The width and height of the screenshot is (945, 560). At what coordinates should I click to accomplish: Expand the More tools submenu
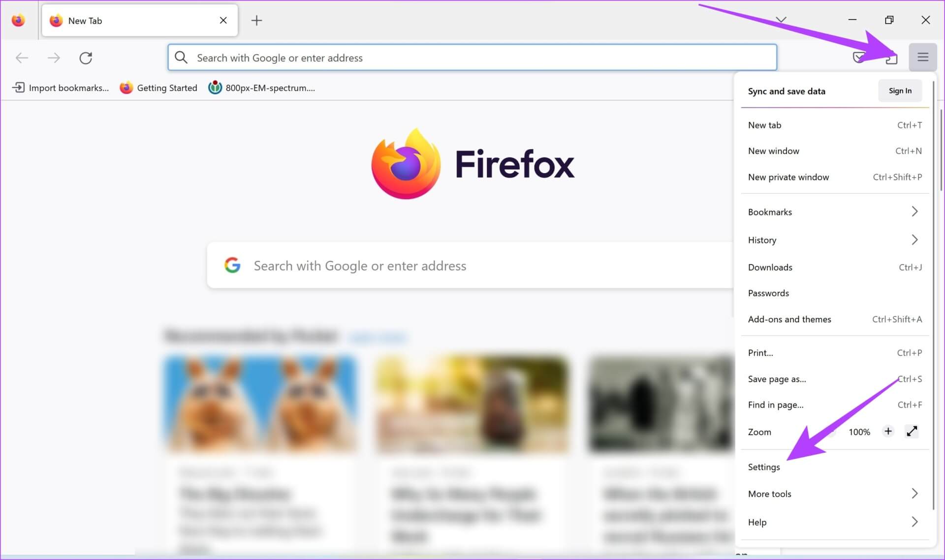[x=835, y=494]
